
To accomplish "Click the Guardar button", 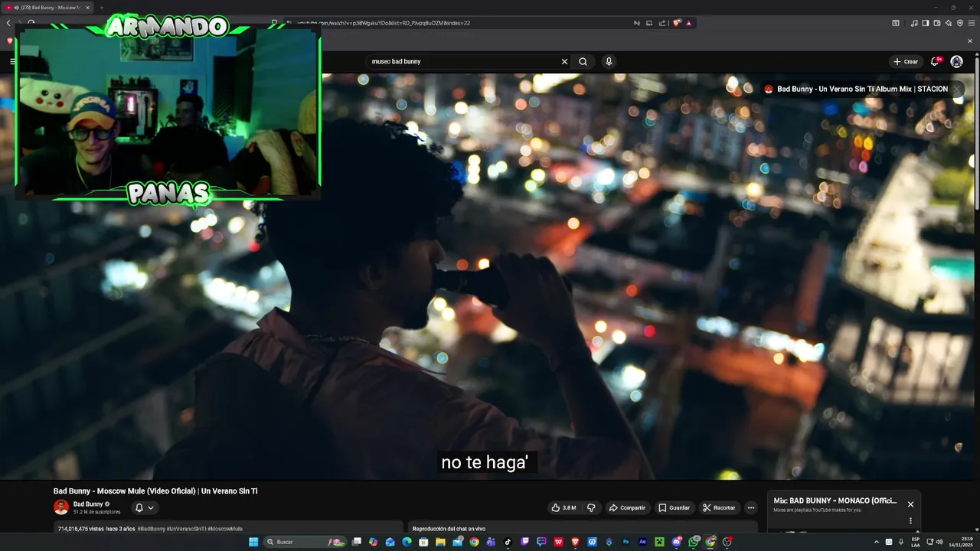I will coord(674,507).
